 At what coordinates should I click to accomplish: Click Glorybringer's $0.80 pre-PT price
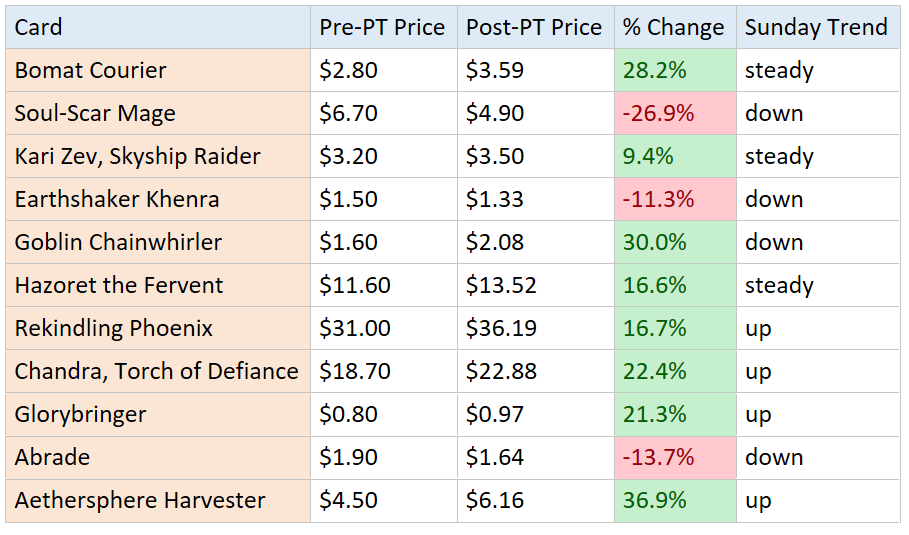click(383, 415)
